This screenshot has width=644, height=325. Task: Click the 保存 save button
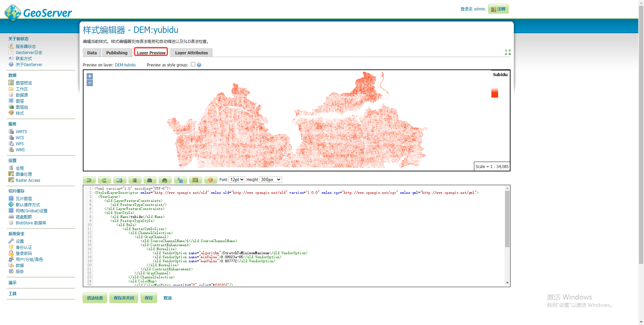click(x=149, y=298)
